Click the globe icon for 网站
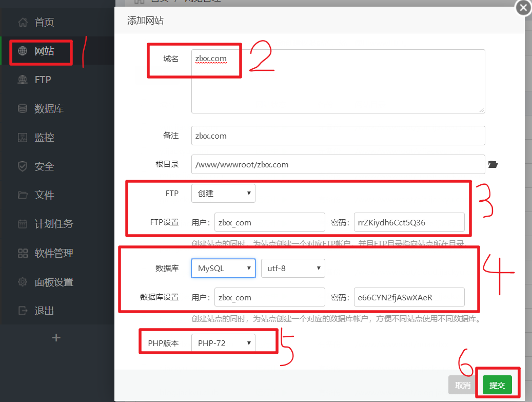Screen dimensions: 532x402 (x=22, y=51)
